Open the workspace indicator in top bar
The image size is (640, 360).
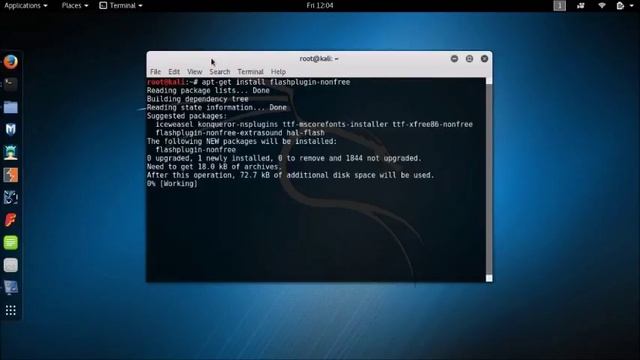pyautogui.click(x=560, y=5)
